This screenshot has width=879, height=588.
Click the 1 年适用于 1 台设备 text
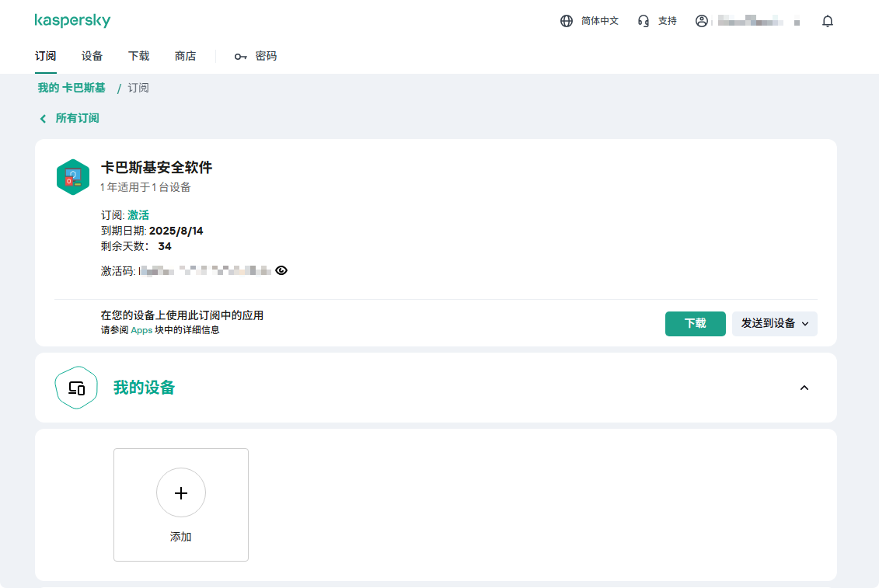pos(146,187)
